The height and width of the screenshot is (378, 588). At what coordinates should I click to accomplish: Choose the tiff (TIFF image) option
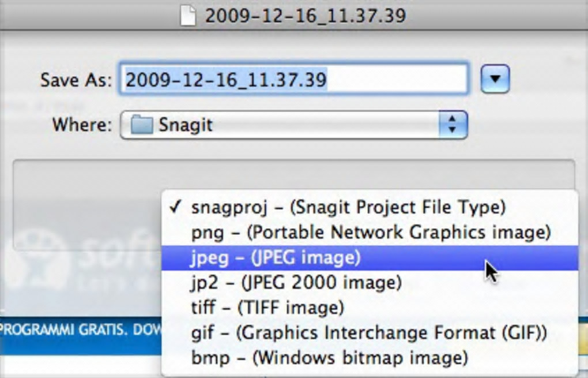click(267, 308)
